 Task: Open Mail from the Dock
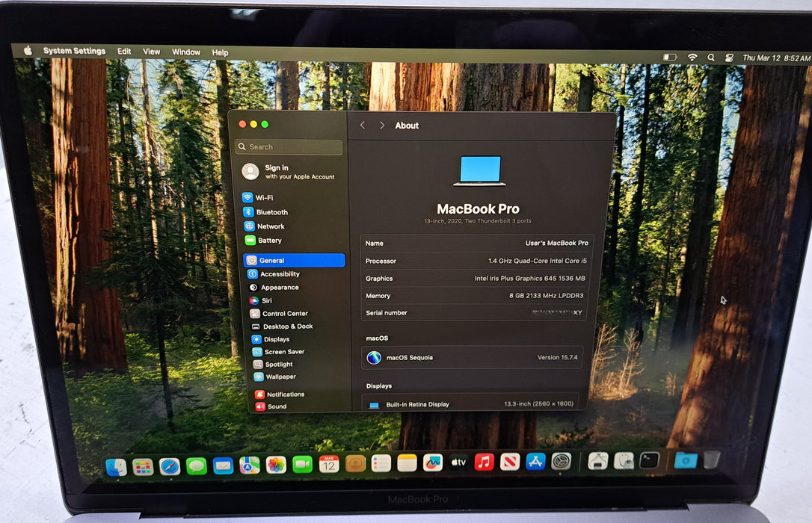click(x=224, y=466)
